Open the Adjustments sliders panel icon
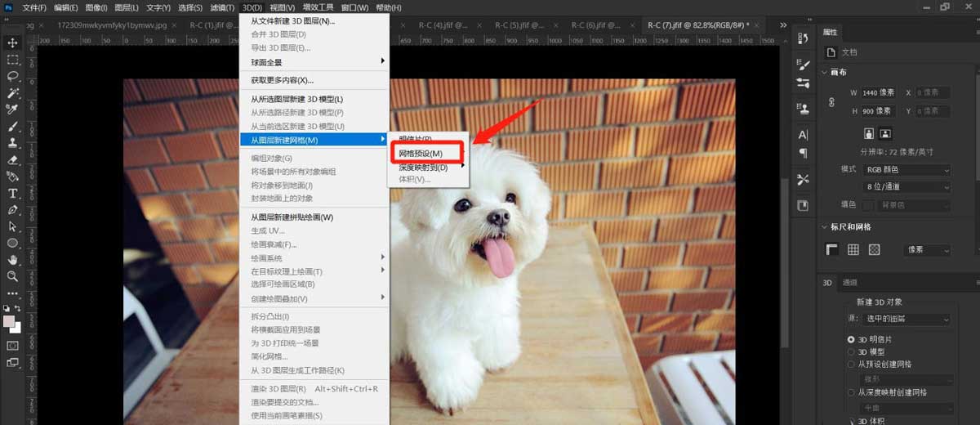Screen dimensions: 980x425 804,83
